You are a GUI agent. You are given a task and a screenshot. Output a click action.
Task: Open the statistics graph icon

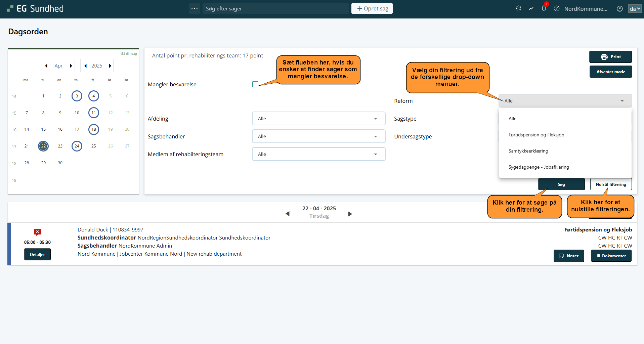(531, 9)
